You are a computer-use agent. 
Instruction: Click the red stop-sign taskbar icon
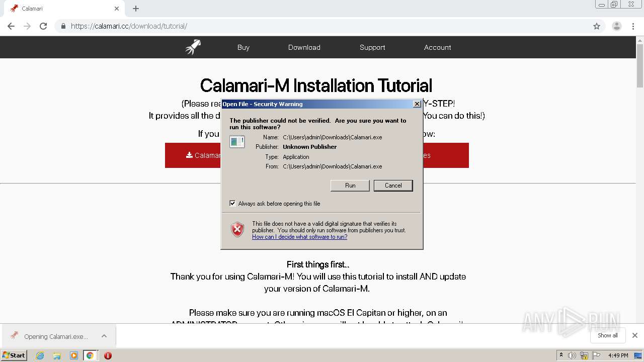click(x=108, y=355)
